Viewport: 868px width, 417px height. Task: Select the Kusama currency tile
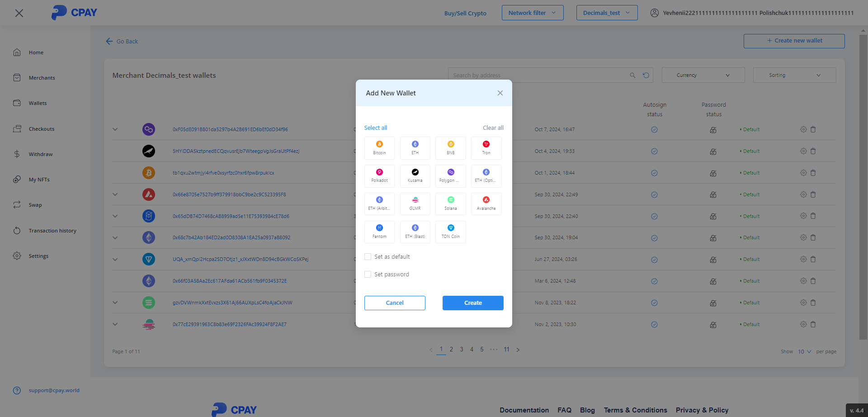pos(415,176)
